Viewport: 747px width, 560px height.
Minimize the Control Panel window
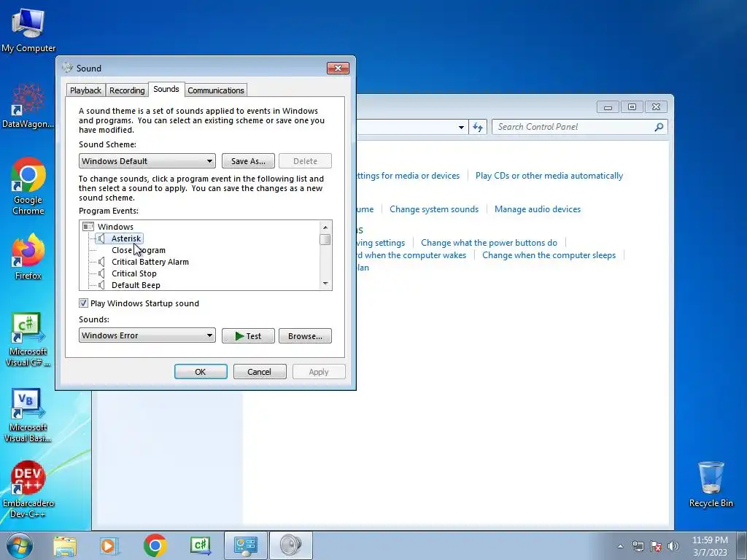pos(608,106)
